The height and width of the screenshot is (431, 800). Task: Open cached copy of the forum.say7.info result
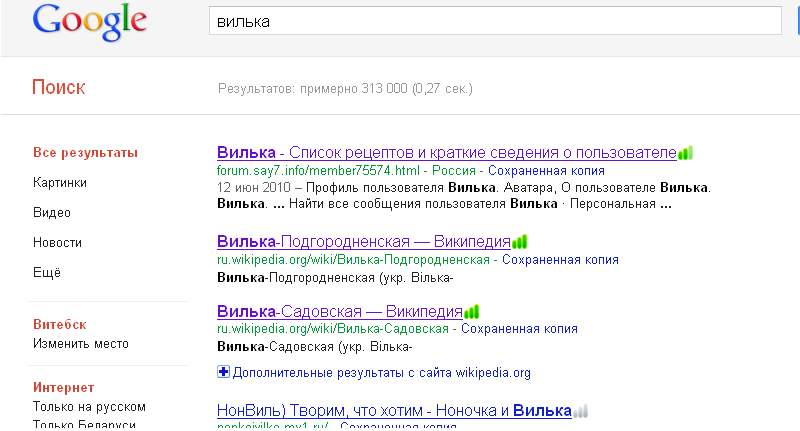(546, 171)
